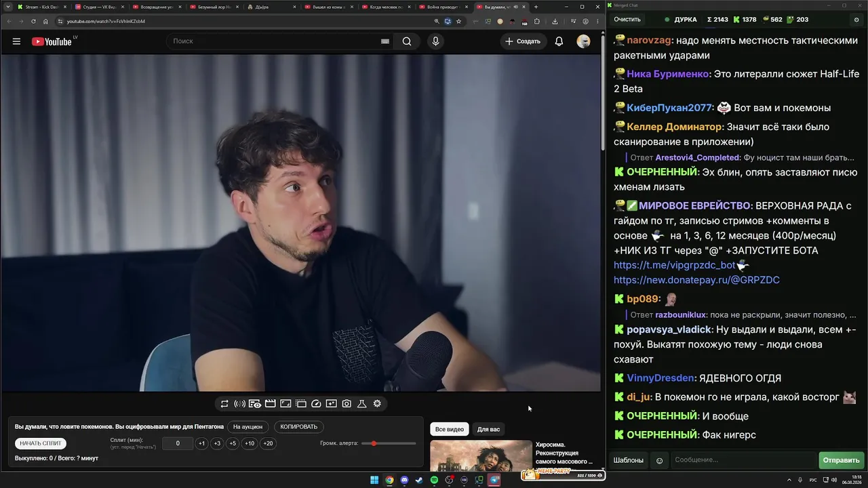Open YouTube notifications bell
The image size is (868, 488).
coord(559,41)
